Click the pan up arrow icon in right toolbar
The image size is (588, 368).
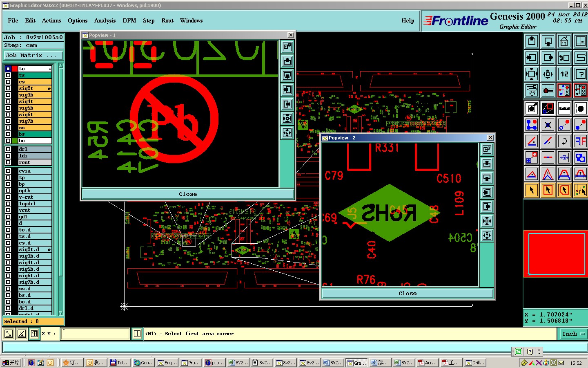pyautogui.click(x=532, y=41)
